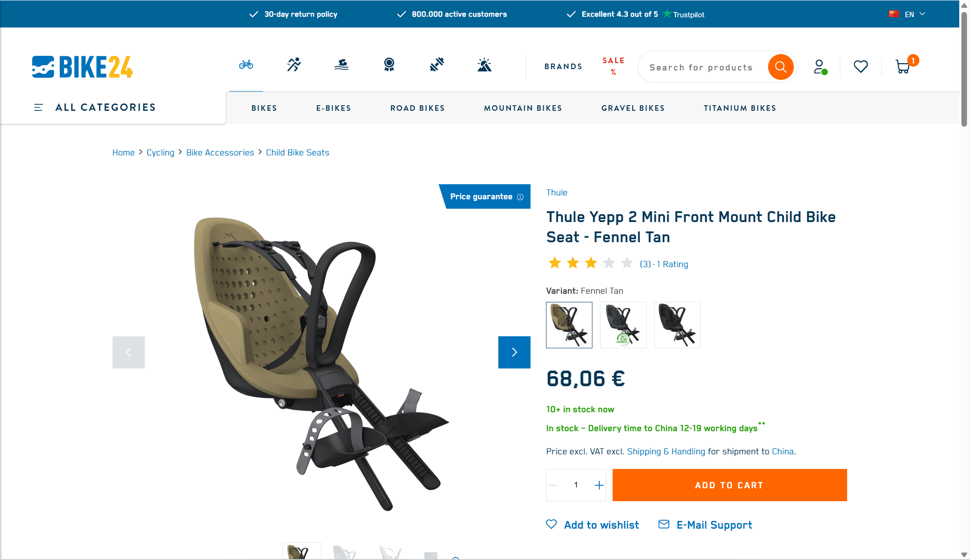The image size is (970, 560).
Task: Follow the Child Bike Seats breadcrumb link
Action: (297, 152)
